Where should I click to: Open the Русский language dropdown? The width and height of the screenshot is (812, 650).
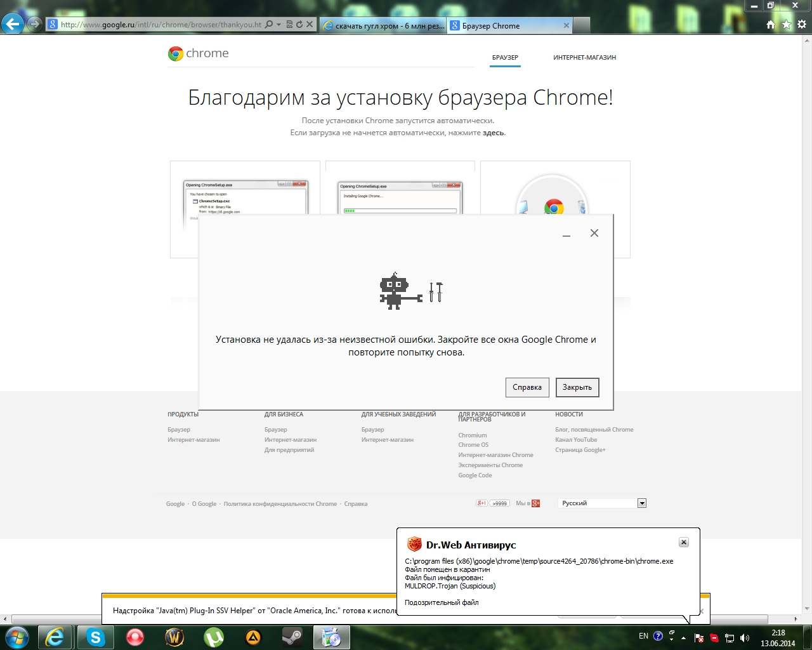pos(602,503)
